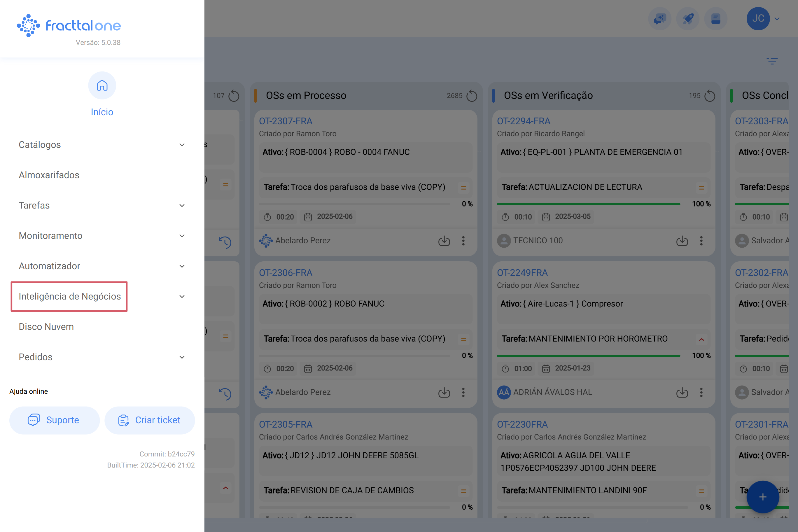Click the Início label under home icon
This screenshot has width=798, height=532.
(x=102, y=112)
